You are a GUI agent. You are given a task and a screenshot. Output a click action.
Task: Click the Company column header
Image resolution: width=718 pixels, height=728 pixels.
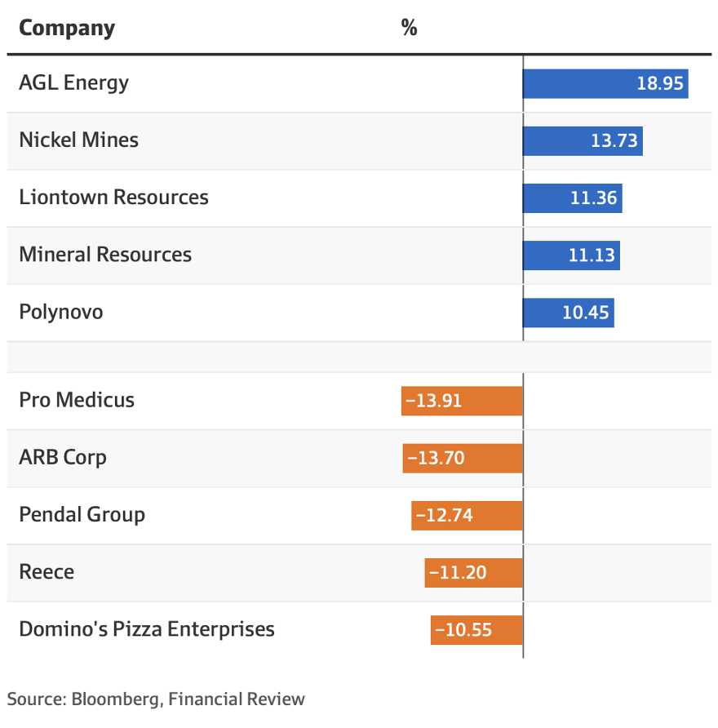pyautogui.click(x=67, y=28)
